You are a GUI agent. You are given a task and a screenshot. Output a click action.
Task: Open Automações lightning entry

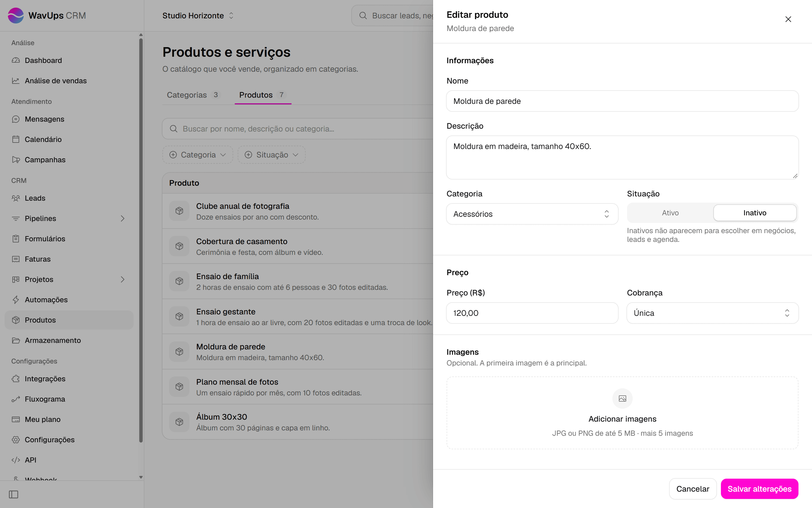point(69,300)
